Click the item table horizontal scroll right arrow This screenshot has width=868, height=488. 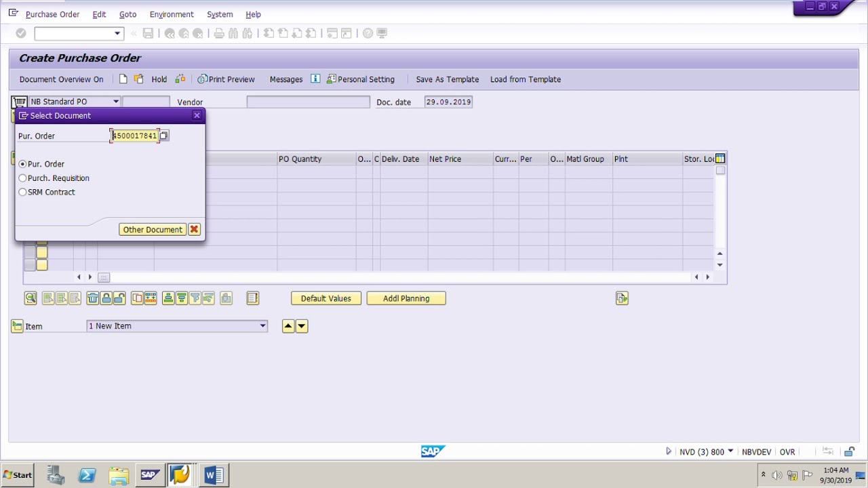[708, 277]
